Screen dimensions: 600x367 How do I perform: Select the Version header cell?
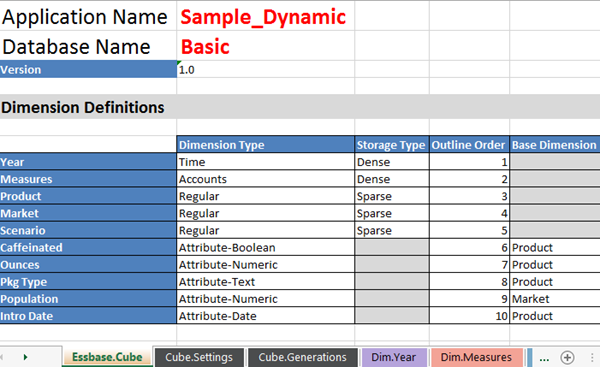click(88, 70)
